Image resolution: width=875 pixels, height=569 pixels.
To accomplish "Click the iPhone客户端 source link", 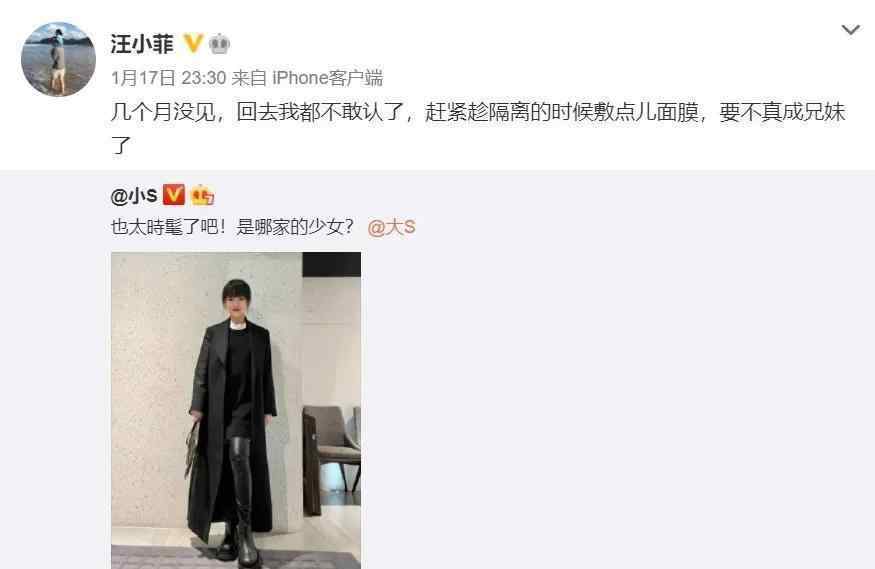I will [328, 78].
